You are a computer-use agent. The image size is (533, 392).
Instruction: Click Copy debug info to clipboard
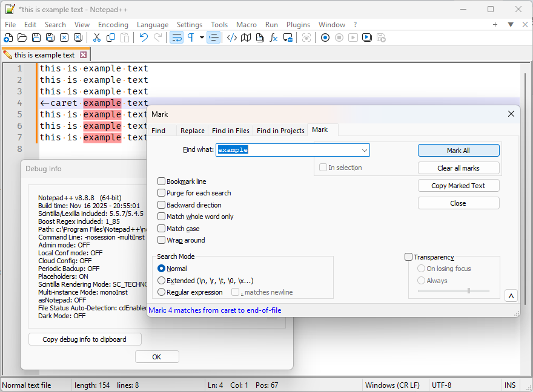85,339
